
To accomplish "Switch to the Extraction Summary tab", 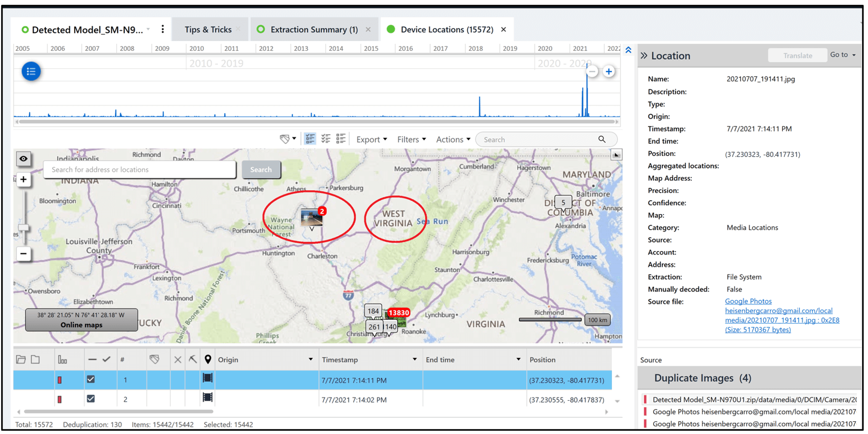I will click(x=314, y=30).
